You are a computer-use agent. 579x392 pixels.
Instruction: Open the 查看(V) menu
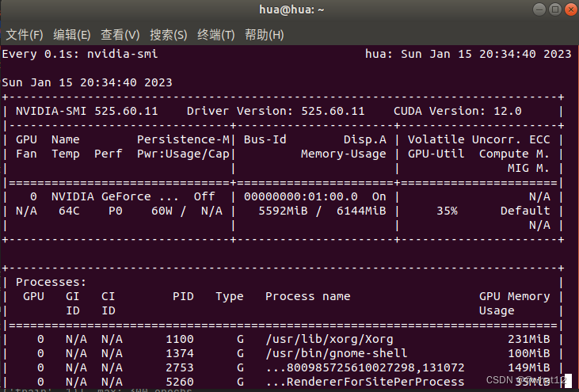120,35
